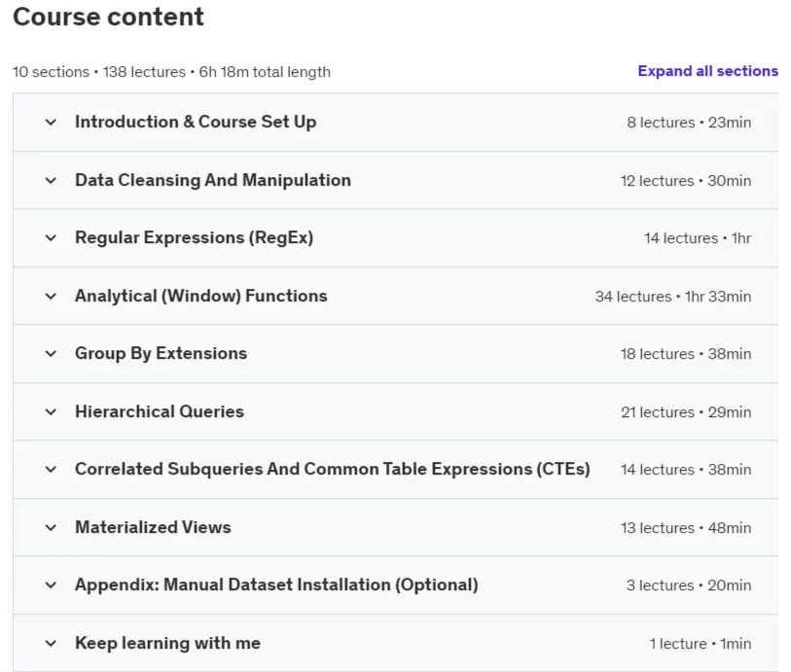Expand the Materialized Views chevron

[x=51, y=528]
